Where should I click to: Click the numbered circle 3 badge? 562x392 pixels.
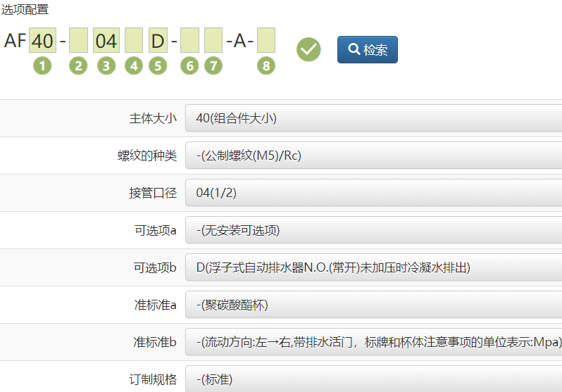[106, 66]
